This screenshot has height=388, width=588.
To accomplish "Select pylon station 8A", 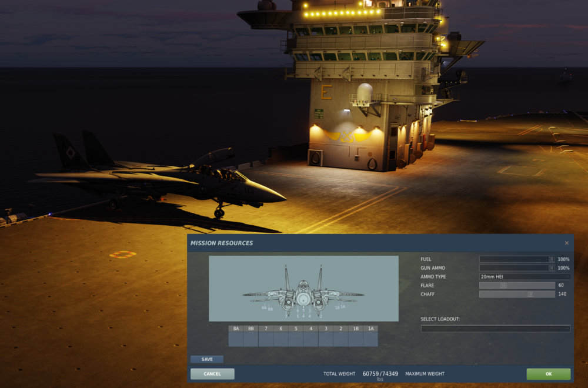I will (236, 338).
